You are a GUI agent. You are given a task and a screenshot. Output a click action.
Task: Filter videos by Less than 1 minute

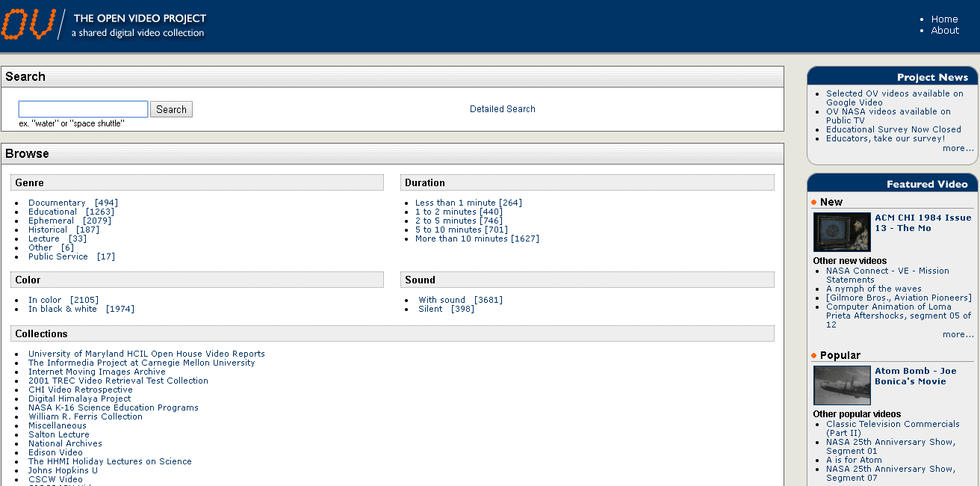(x=455, y=203)
